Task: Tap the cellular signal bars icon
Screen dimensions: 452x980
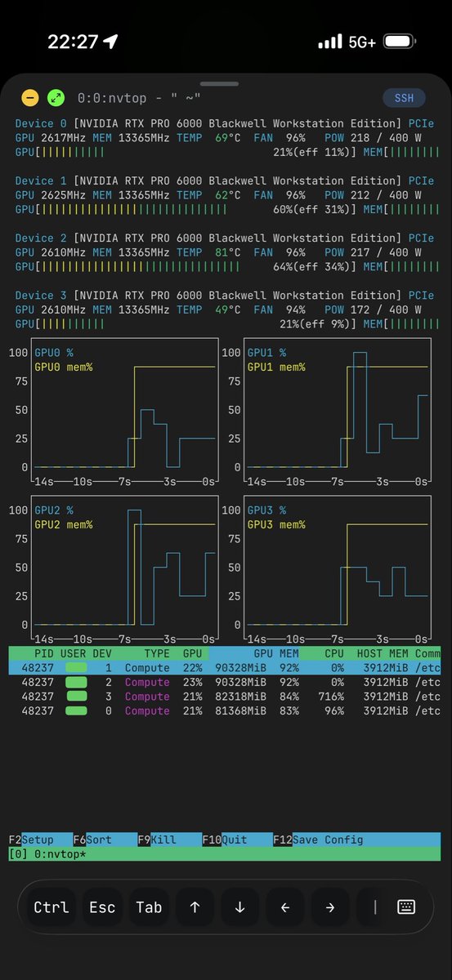Action: click(x=329, y=42)
